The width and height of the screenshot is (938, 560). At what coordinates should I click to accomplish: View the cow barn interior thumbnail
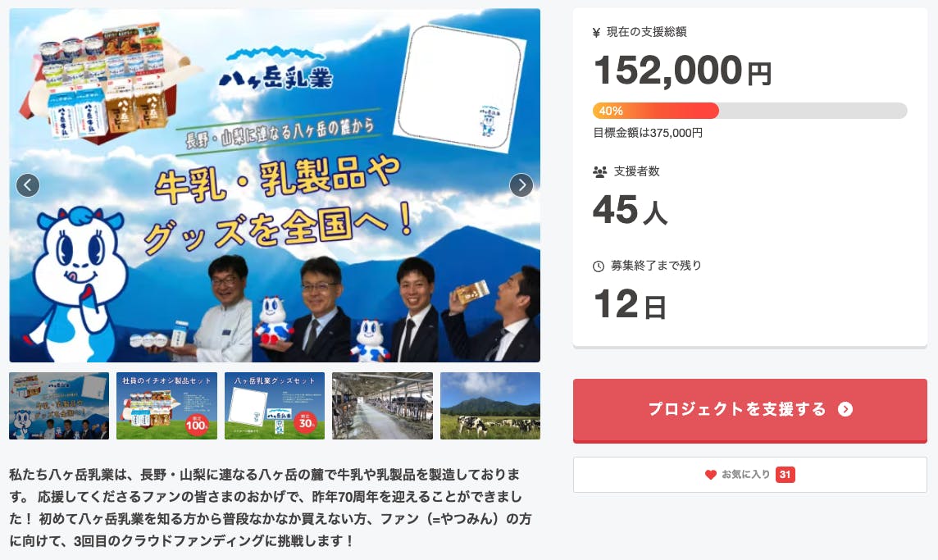382,406
